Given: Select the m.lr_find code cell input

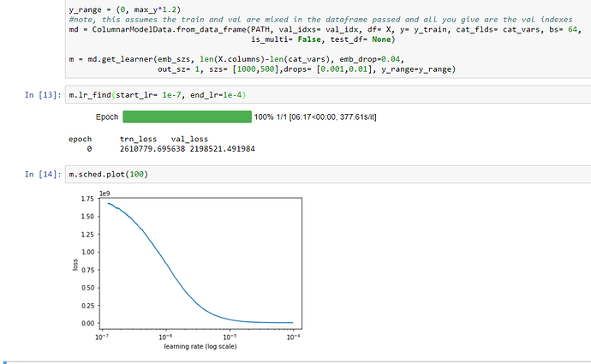Looking at the screenshot, I should [328, 95].
